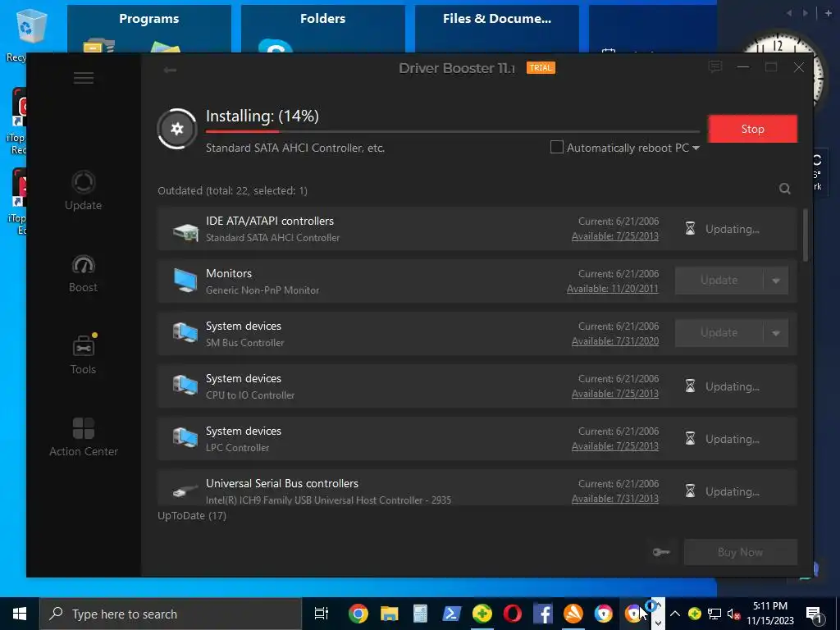Show hidden system tray icons
This screenshot has width=840, height=630.
[x=675, y=614]
